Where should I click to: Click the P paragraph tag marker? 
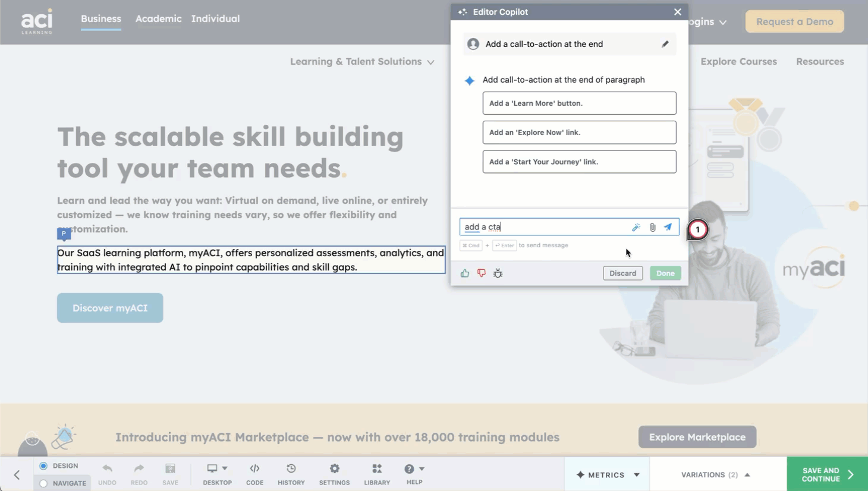[x=64, y=234]
